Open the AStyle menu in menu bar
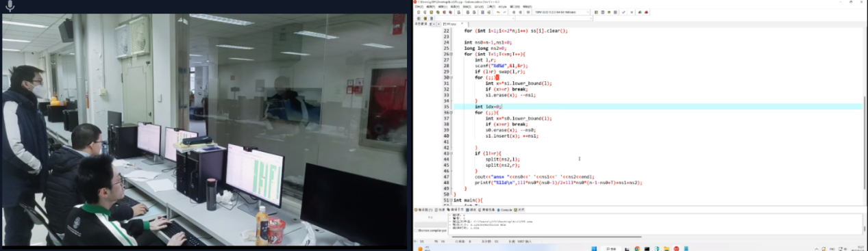The width and height of the screenshot is (868, 251). point(502,6)
